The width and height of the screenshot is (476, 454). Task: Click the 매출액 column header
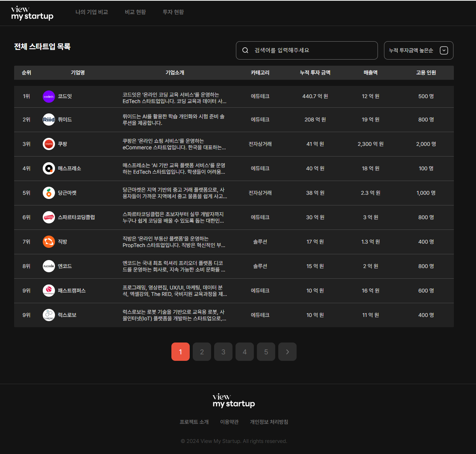[x=371, y=73]
